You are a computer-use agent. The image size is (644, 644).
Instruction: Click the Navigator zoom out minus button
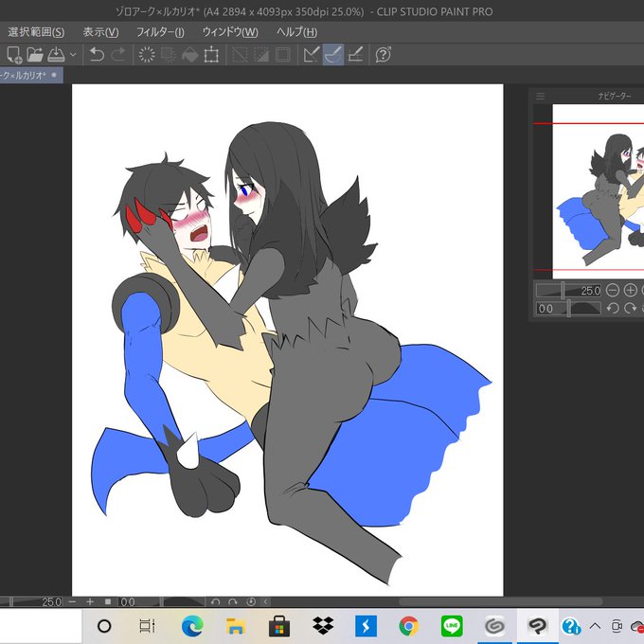pos(613,291)
